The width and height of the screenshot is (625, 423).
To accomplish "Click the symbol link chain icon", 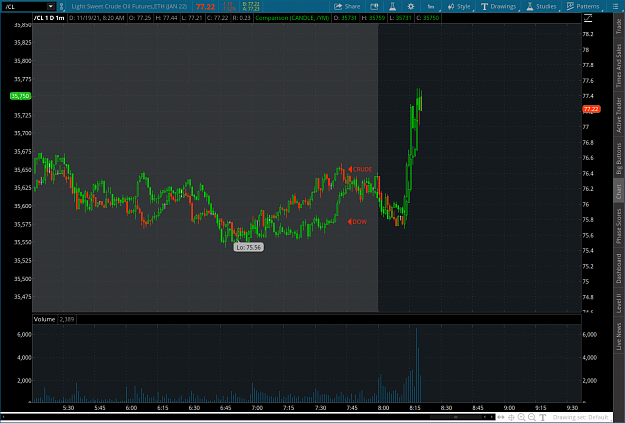I will tap(61, 6).
